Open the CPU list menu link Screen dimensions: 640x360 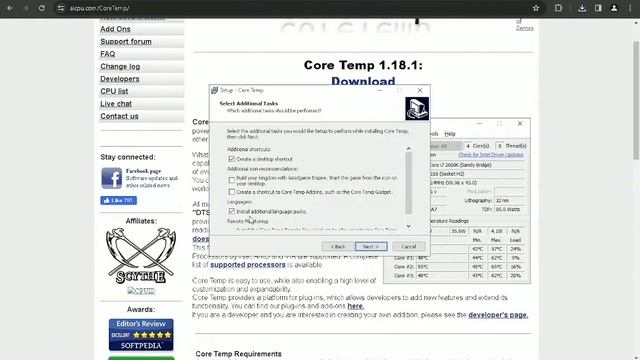114,91
